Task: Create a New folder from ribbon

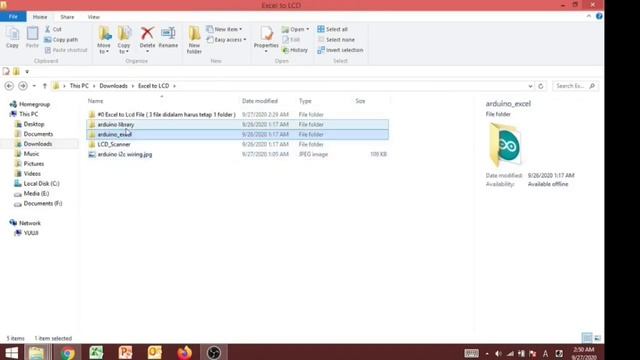Action: pos(194,40)
